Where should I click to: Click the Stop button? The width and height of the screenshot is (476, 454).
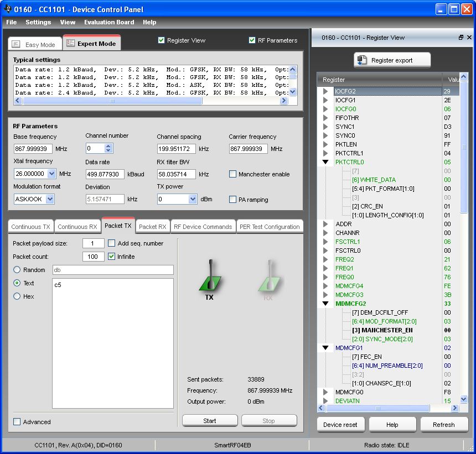[269, 421]
